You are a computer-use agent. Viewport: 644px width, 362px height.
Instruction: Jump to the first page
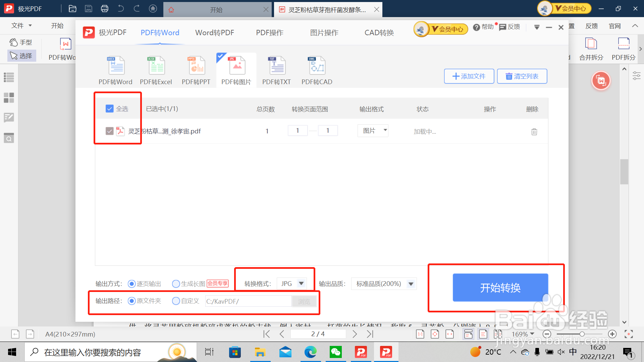tap(267, 334)
